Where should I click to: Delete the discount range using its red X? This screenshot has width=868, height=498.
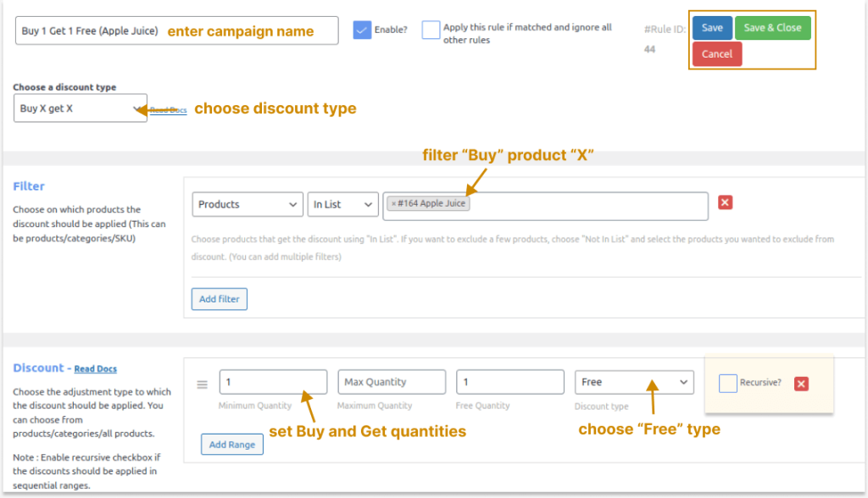tap(800, 384)
